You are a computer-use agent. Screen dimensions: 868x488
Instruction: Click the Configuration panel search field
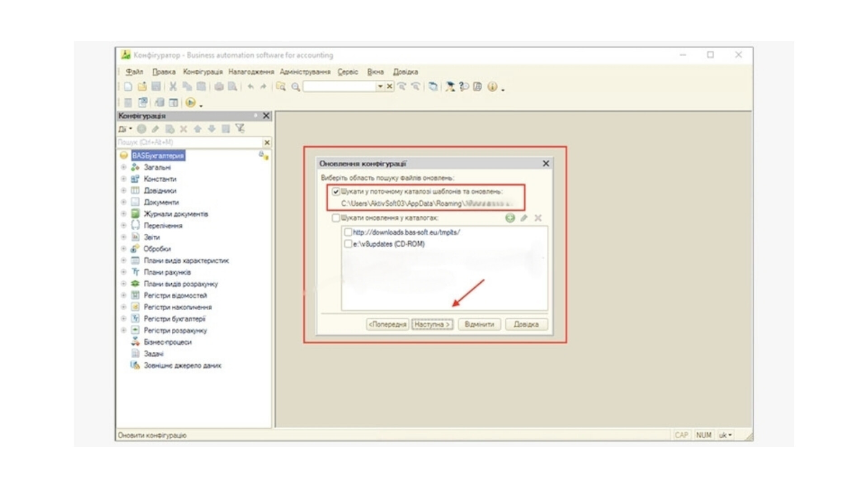pyautogui.click(x=189, y=142)
